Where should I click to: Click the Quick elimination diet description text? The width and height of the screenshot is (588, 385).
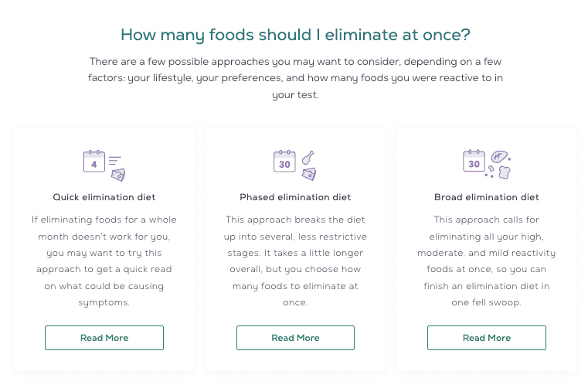click(x=104, y=261)
